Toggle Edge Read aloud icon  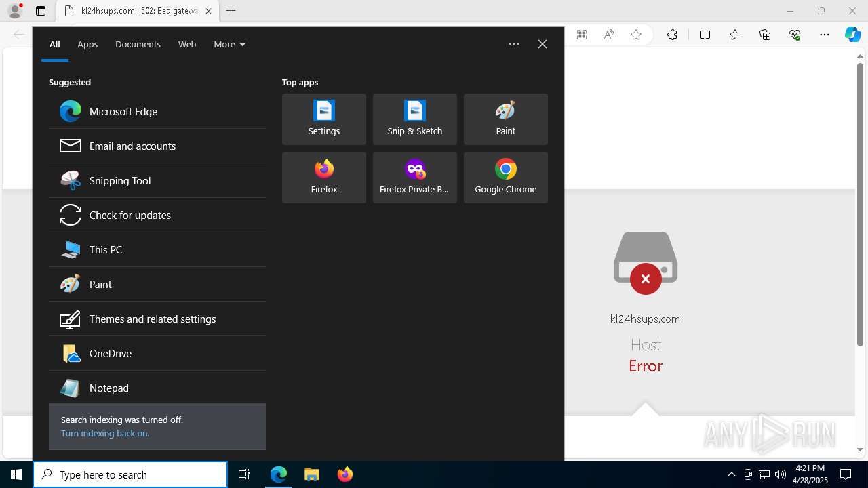[x=609, y=35]
